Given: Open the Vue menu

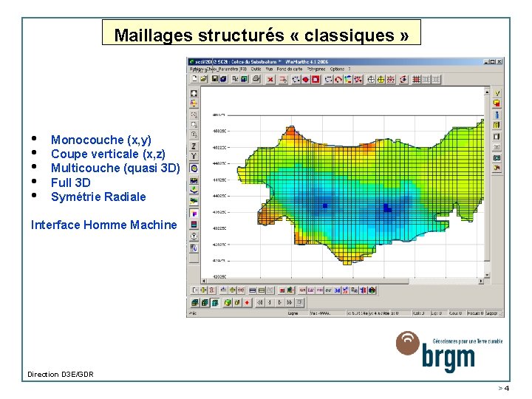Looking at the screenshot, I should pos(269,69).
